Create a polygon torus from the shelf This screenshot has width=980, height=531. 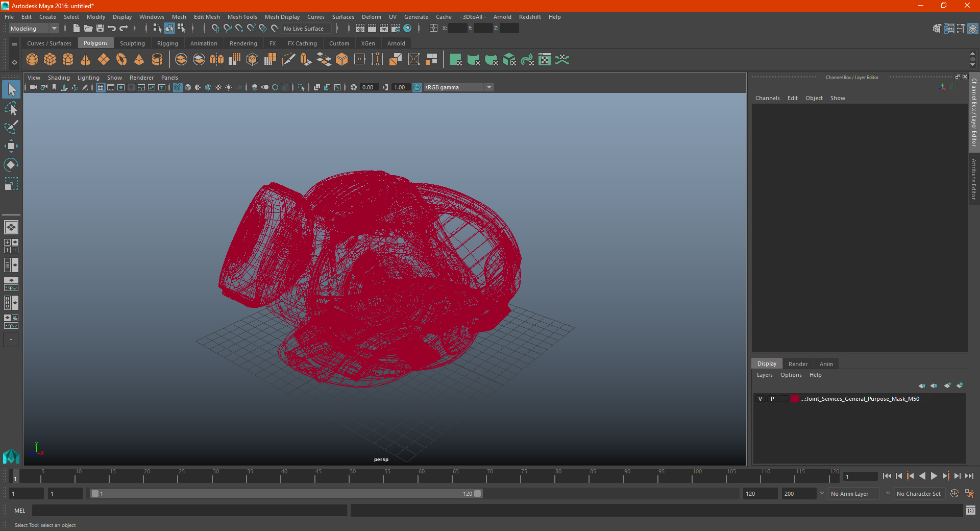(x=121, y=60)
